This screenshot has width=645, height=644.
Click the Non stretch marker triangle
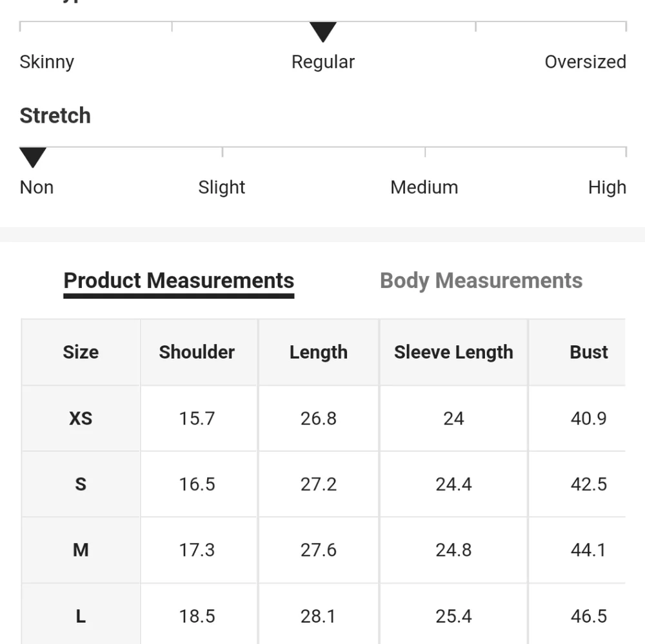point(33,157)
